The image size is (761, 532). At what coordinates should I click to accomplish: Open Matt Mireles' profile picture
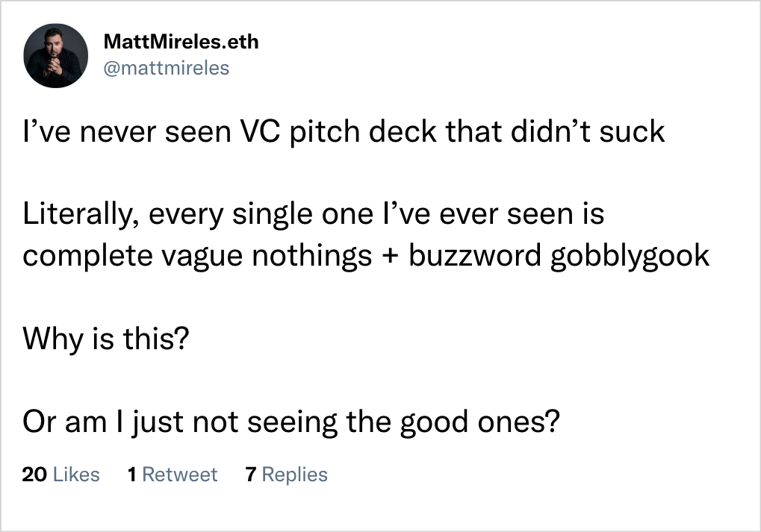56,56
